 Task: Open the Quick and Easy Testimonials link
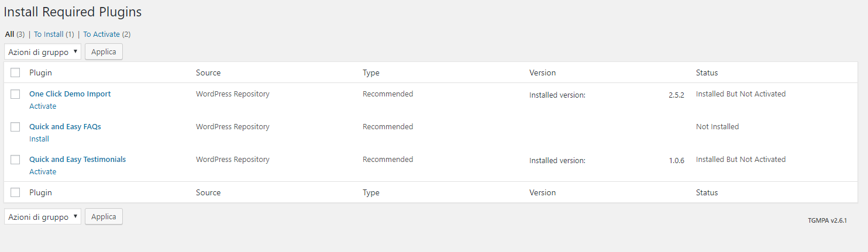(77, 160)
